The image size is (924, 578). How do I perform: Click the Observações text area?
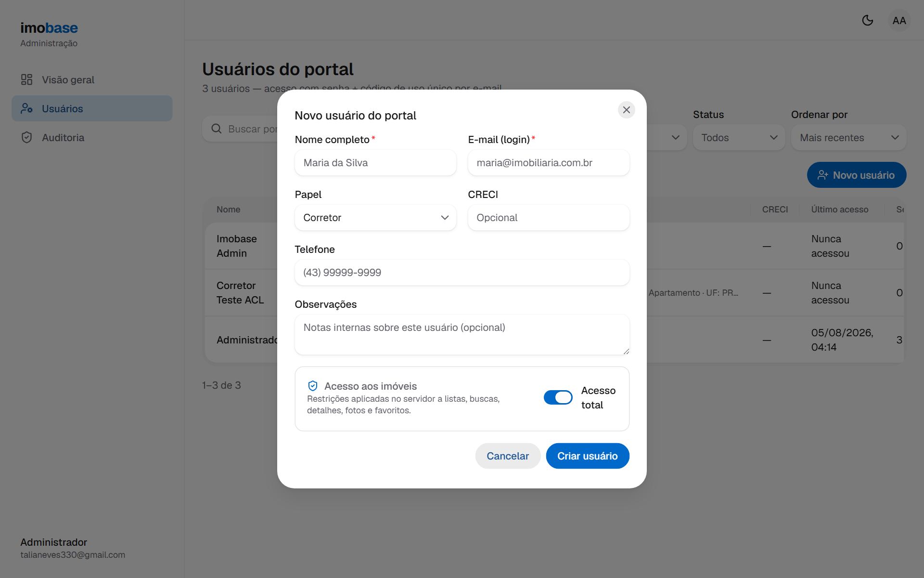click(462, 335)
